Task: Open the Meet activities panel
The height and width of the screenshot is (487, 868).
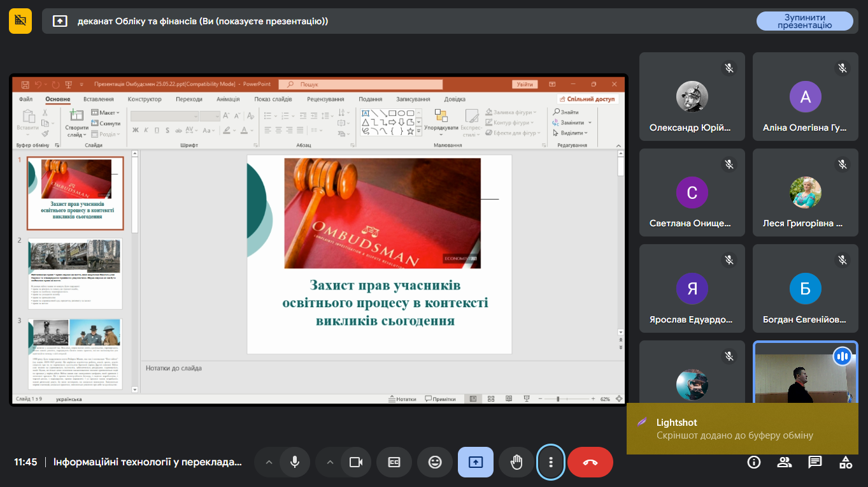Action: pyautogui.click(x=846, y=462)
